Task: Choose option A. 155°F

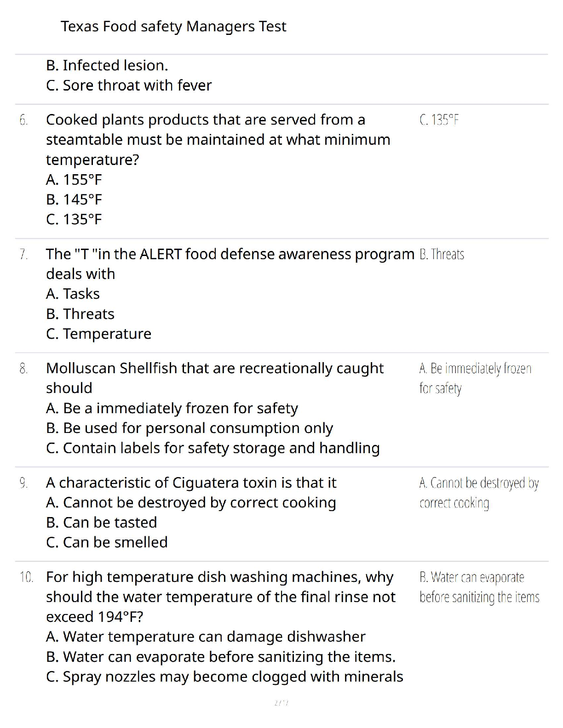Action: click(x=74, y=180)
